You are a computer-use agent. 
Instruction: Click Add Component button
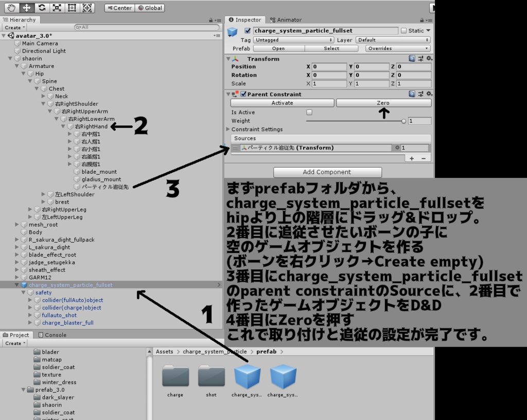[x=327, y=172]
